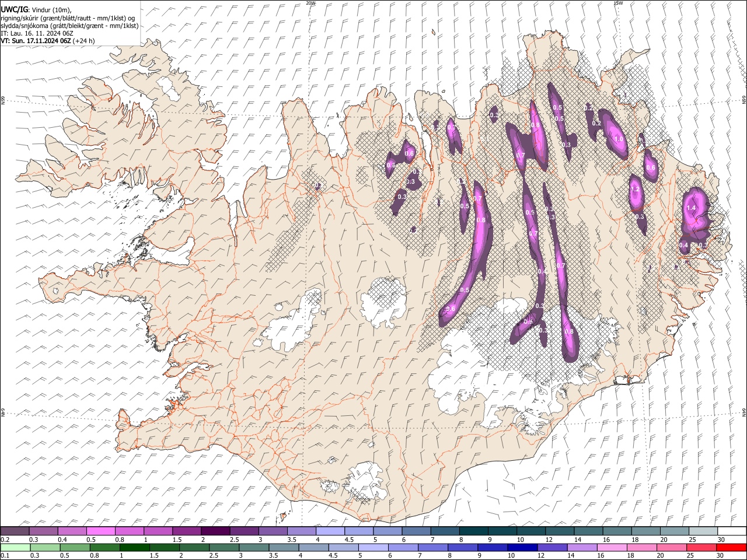Pick the darkest purple swatch at 2 in upper legend

pos(215,531)
